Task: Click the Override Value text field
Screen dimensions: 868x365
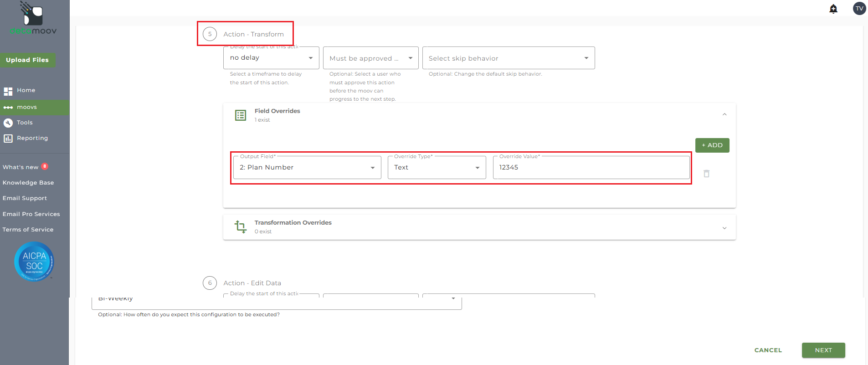Action: (x=591, y=168)
